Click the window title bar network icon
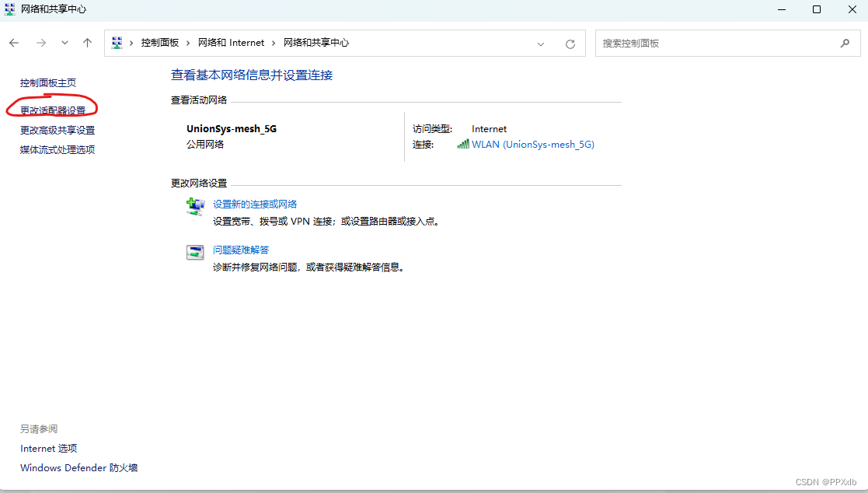This screenshot has height=493, width=868. pos(10,9)
